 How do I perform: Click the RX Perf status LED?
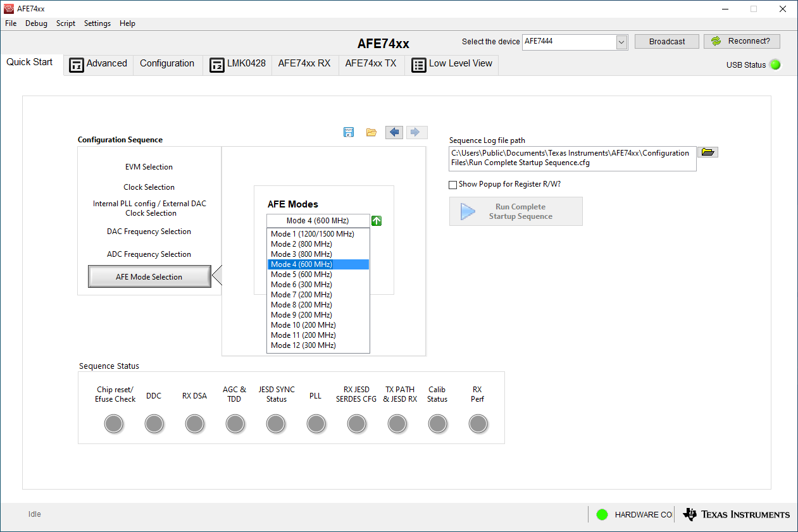tap(478, 424)
